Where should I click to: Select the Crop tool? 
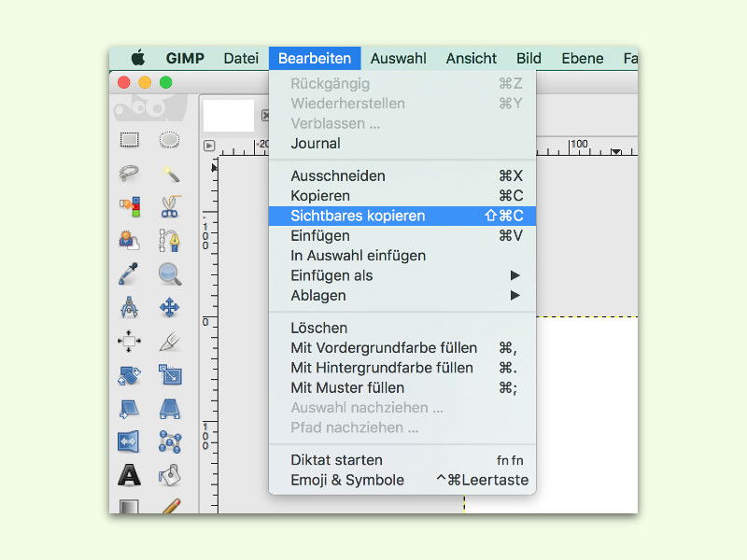pyautogui.click(x=170, y=341)
